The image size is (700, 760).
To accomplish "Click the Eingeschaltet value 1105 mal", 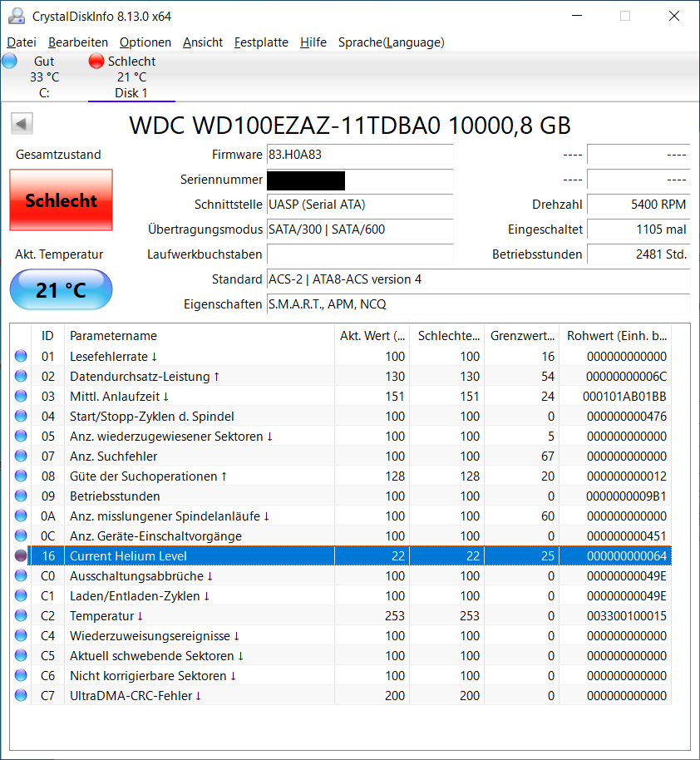I will tap(638, 229).
